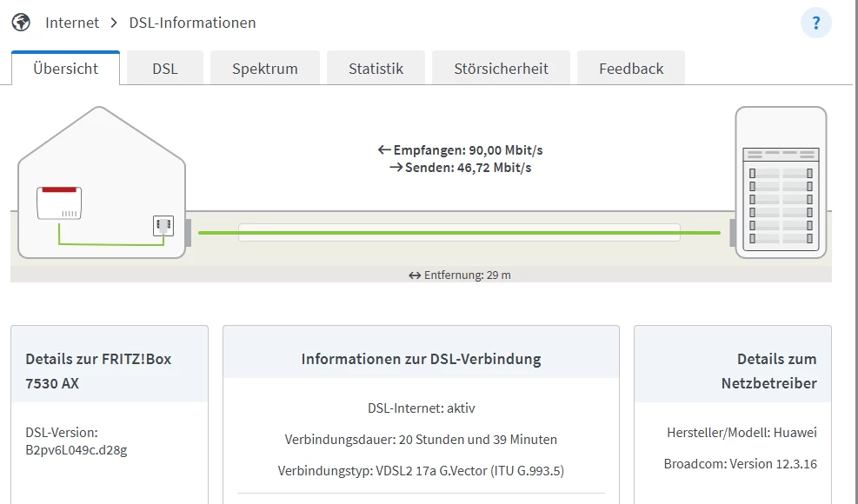The height and width of the screenshot is (504, 858).
Task: Click the Internet breadcrumb link
Action: tap(72, 23)
